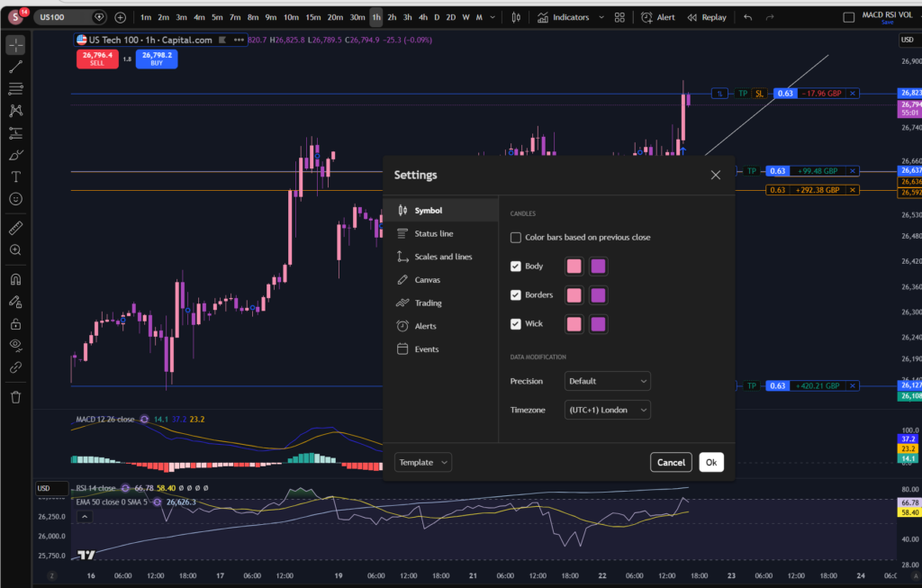Select the patterns drawing tool
This screenshot has height=588, width=922.
click(16, 111)
